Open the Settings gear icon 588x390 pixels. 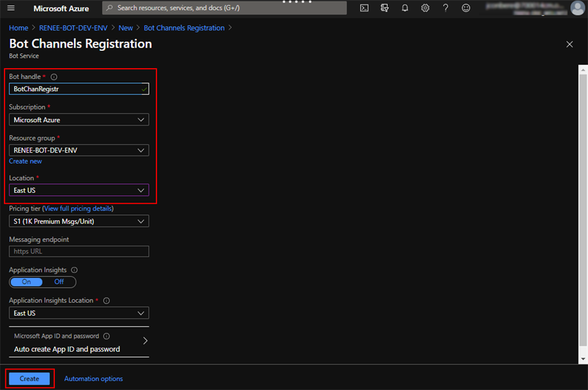(x=425, y=8)
